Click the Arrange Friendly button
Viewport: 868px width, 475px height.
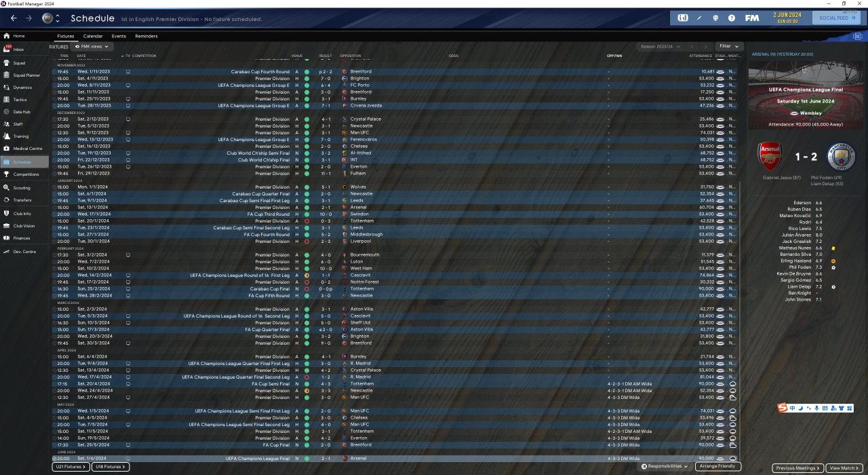[x=718, y=467]
